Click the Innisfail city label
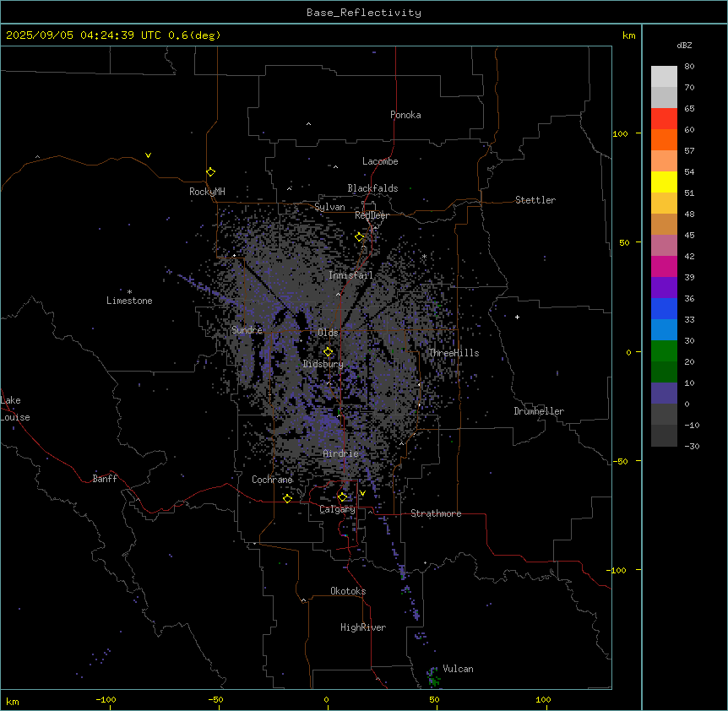 point(350,275)
